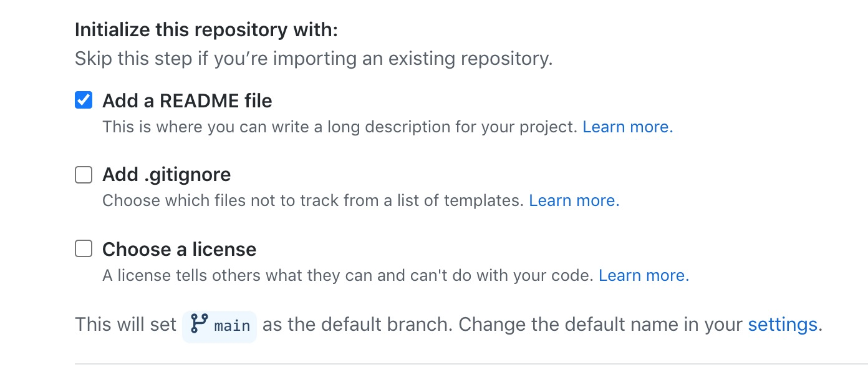Click the horizontal divider below branch note
Image resolution: width=868 pixels, height=377 pixels.
(x=471, y=363)
